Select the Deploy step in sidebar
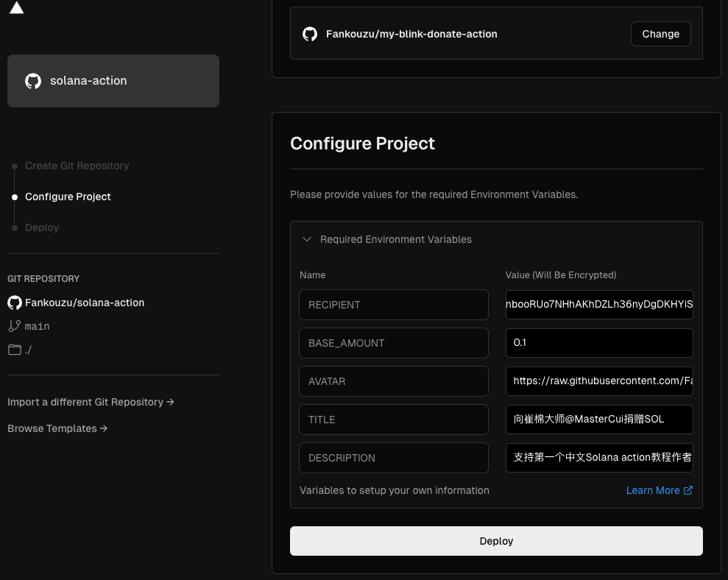 pyautogui.click(x=42, y=227)
